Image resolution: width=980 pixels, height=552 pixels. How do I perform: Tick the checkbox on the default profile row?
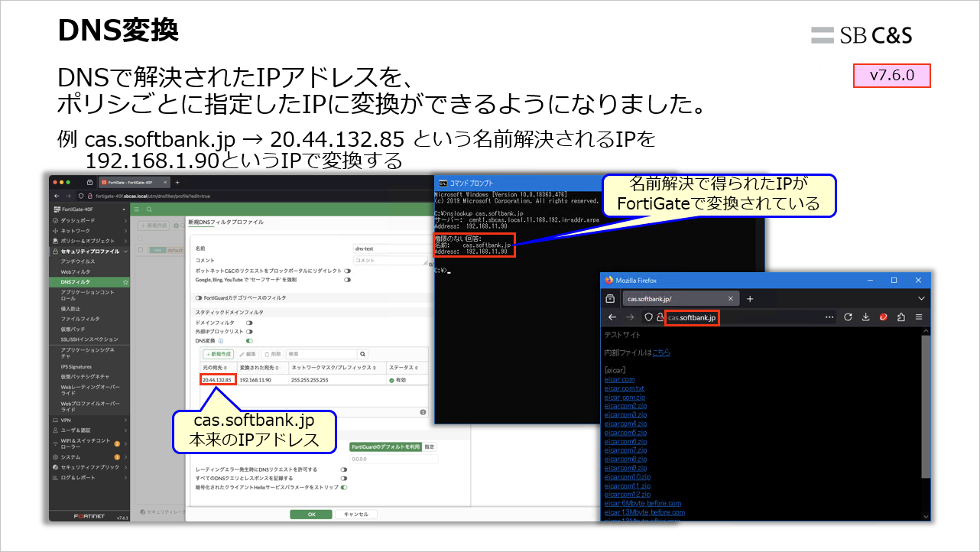pos(141,250)
